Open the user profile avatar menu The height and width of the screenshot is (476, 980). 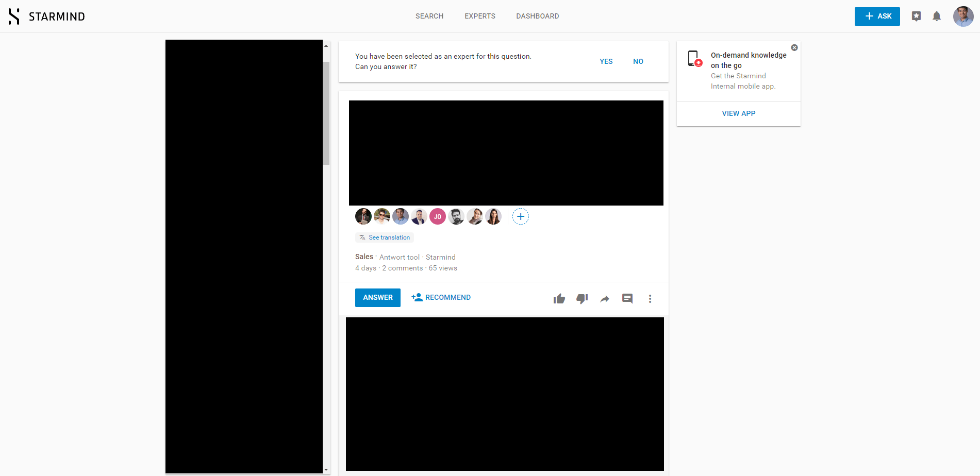(963, 16)
